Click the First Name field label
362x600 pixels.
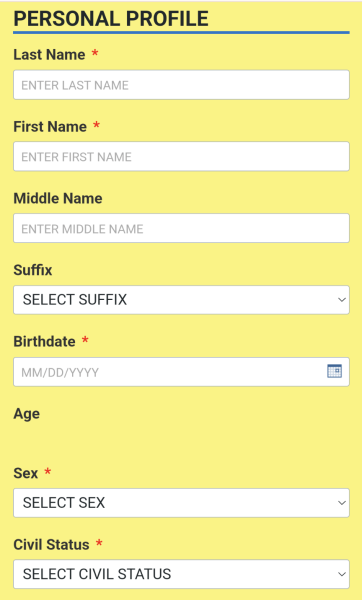[x=50, y=127]
